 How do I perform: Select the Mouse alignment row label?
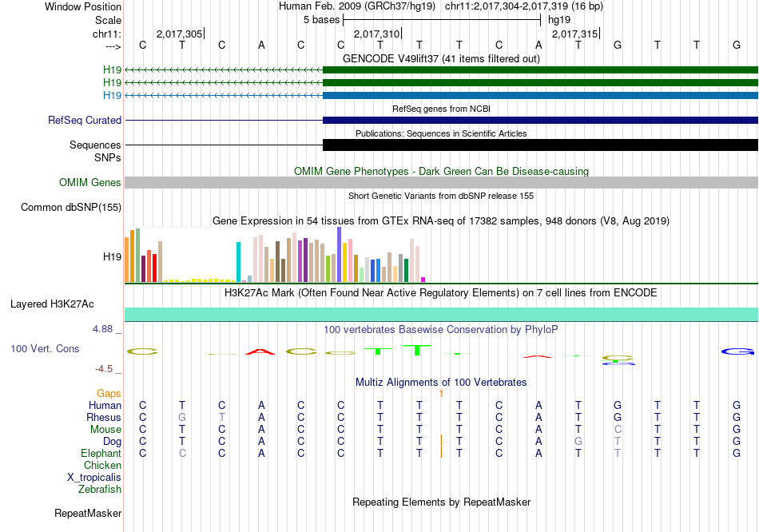click(105, 430)
